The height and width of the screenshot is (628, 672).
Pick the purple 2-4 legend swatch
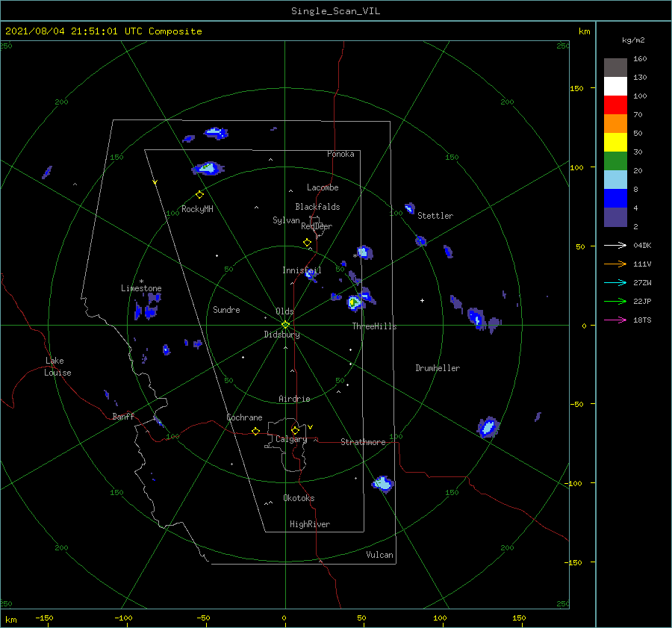pyautogui.click(x=615, y=217)
